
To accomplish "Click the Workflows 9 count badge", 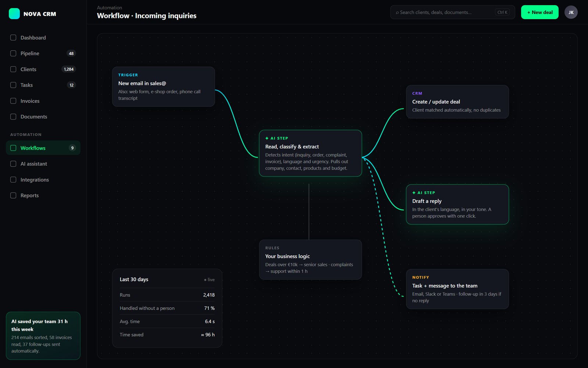I will click(x=72, y=148).
